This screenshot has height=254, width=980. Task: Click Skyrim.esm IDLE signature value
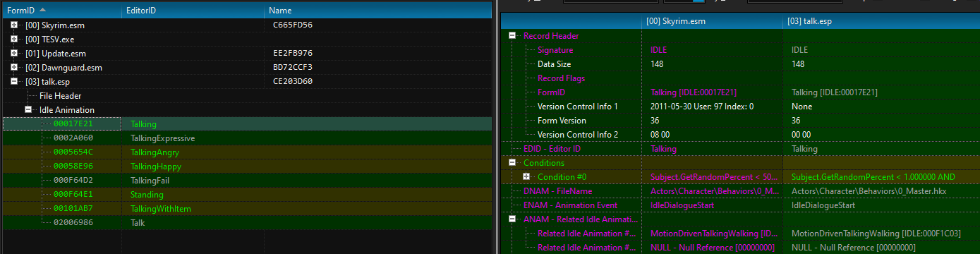(658, 50)
